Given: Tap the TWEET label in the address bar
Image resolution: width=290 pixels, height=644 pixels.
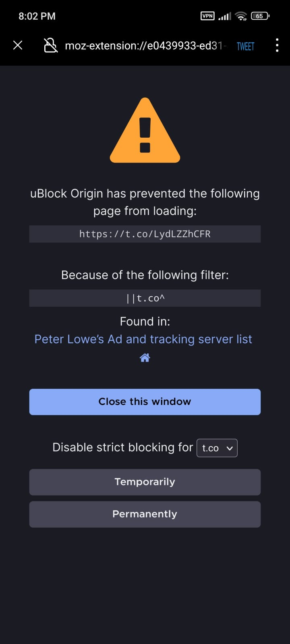Looking at the screenshot, I should 245,46.
